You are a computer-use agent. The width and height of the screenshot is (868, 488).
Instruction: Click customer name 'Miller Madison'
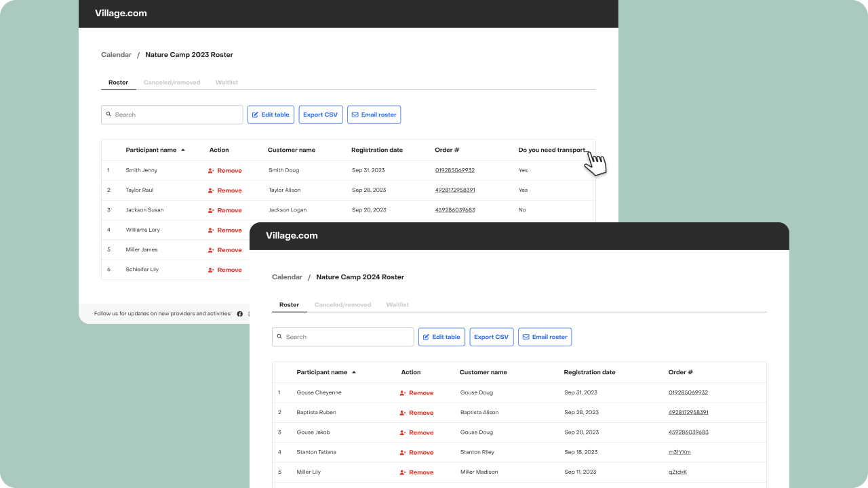tap(479, 472)
